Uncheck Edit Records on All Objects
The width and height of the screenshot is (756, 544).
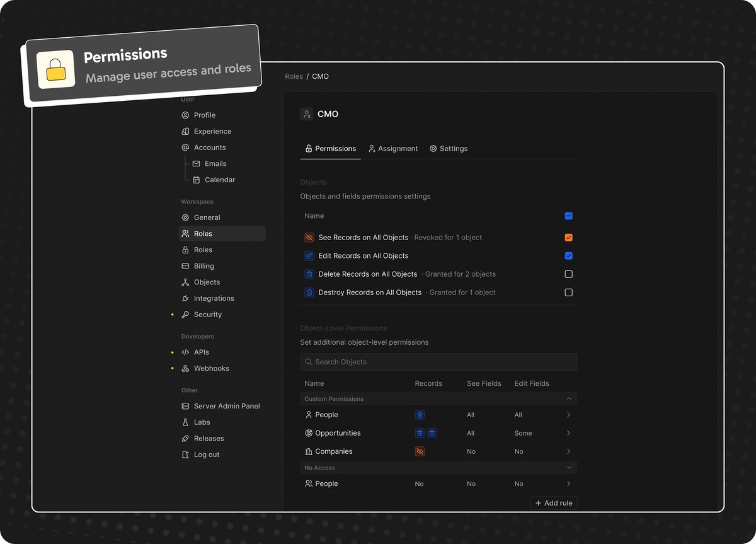point(569,256)
